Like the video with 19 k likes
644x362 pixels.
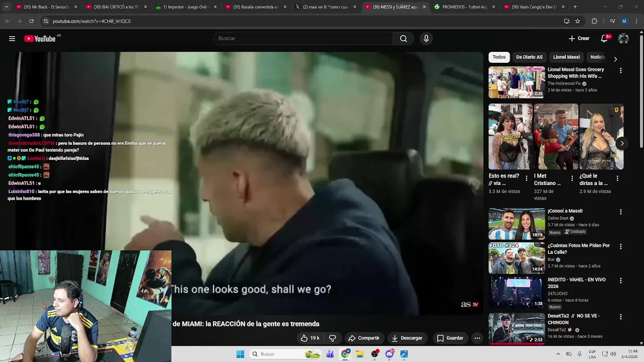pos(310,338)
